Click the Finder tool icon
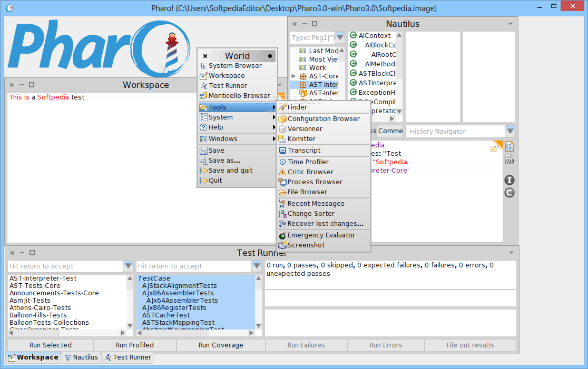This screenshot has height=369, width=588. (282, 107)
